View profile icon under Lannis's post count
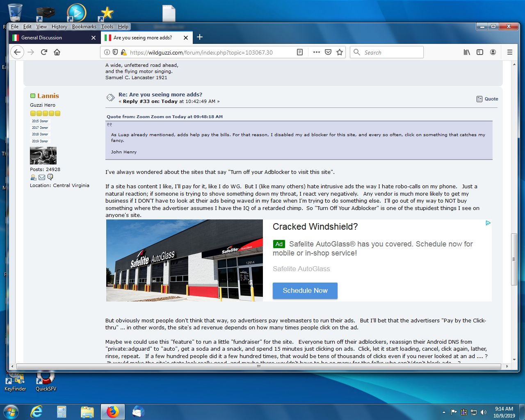 coord(33,177)
